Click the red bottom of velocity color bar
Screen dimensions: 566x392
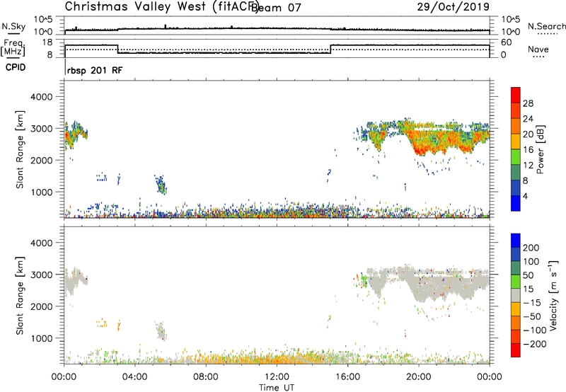516,350
